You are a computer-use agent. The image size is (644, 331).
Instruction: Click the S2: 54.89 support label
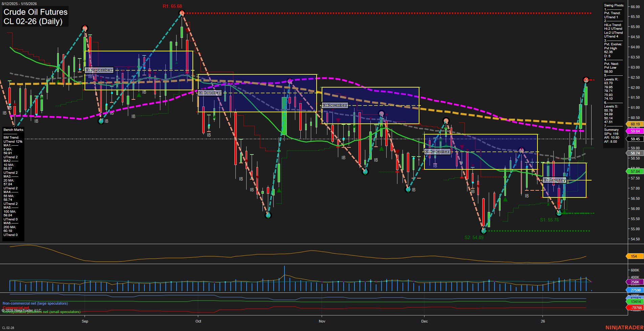click(x=474, y=237)
